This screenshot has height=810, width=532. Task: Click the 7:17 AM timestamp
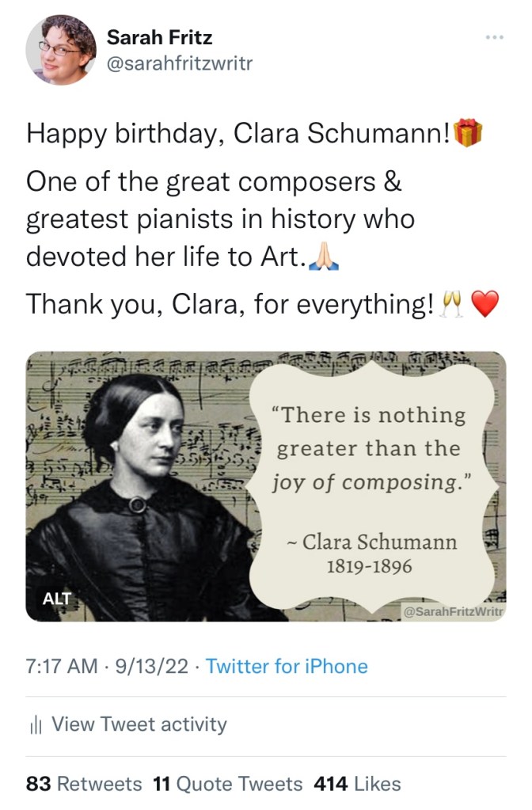[63, 666]
